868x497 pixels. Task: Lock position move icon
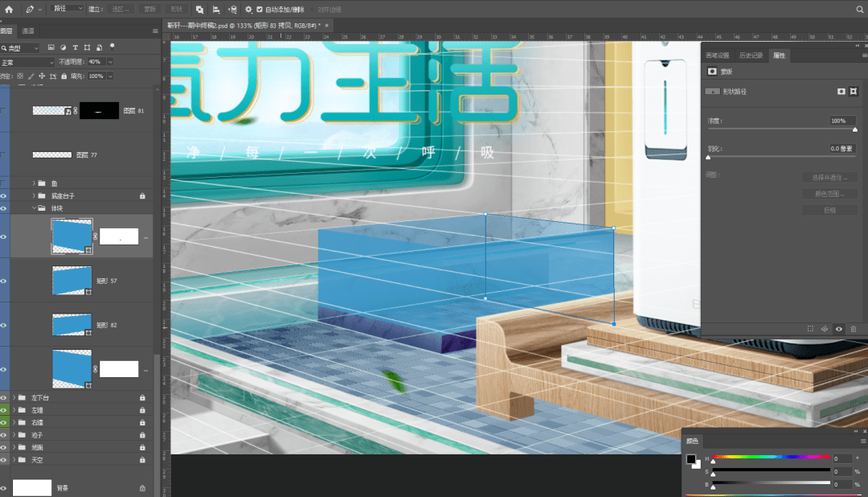point(42,76)
